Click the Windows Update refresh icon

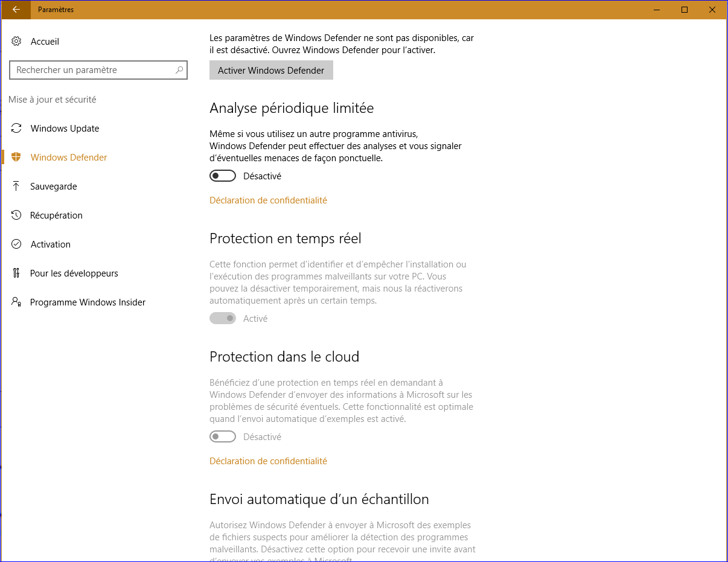coord(16,129)
